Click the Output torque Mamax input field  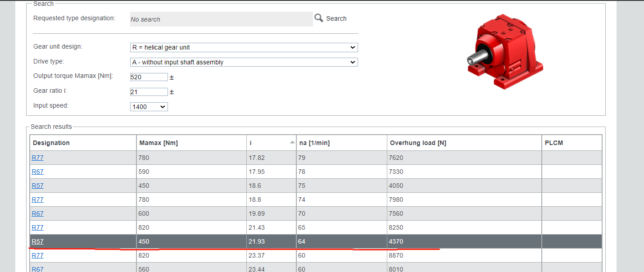149,77
